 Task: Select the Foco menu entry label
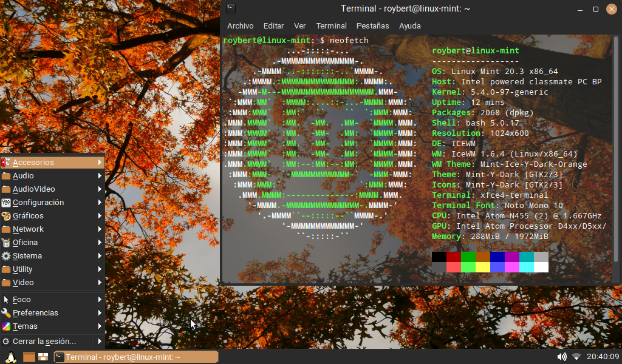coord(21,300)
